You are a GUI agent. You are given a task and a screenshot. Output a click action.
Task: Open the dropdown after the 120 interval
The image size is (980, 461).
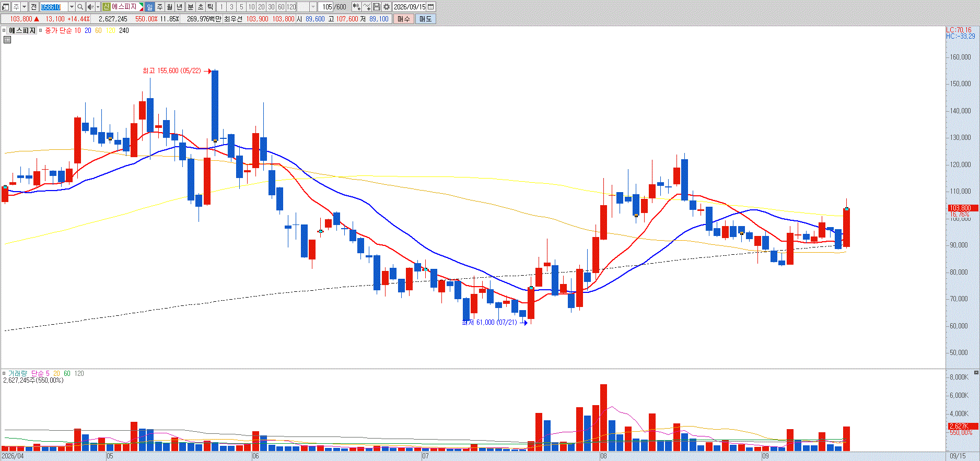pyautogui.click(x=313, y=7)
